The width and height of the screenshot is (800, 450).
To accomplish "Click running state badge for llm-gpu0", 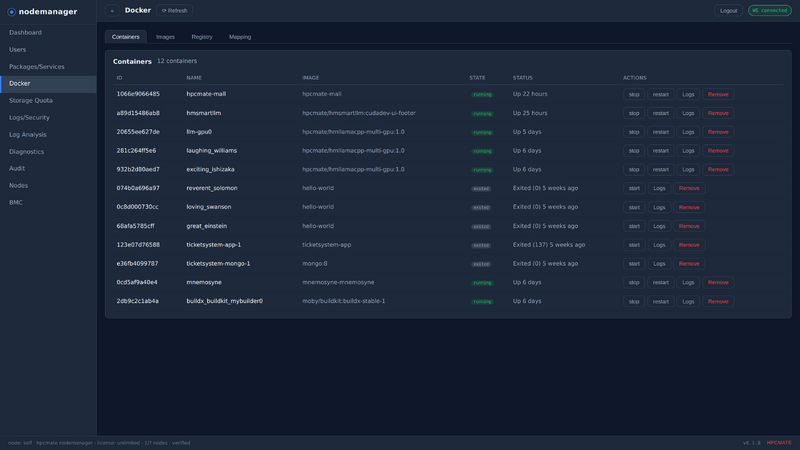I will pos(482,132).
